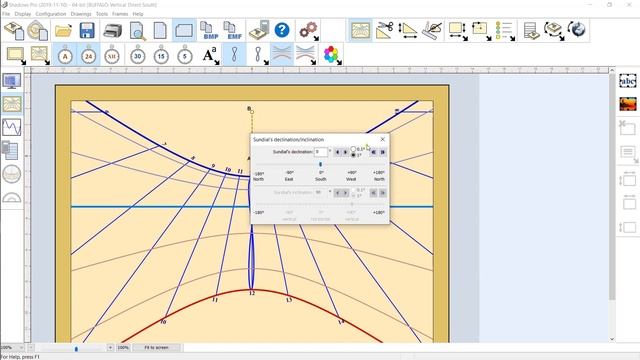Toggle the highlighted analemma curve icon

click(x=234, y=55)
